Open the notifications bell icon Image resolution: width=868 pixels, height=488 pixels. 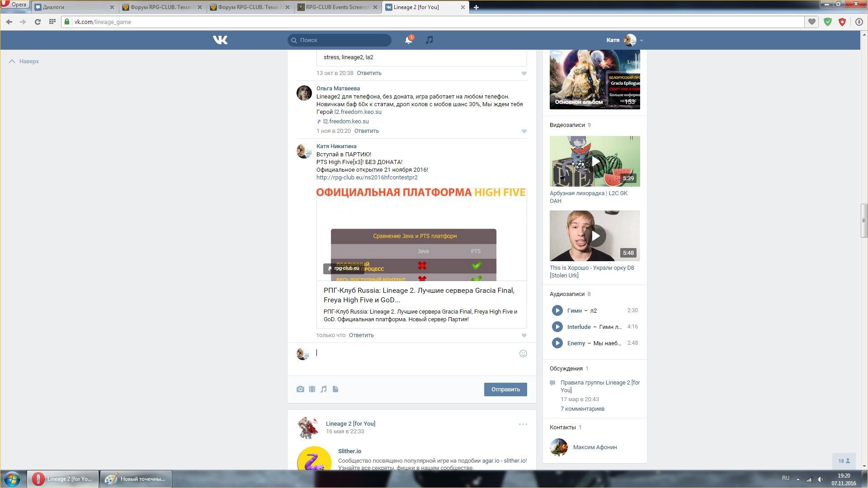[408, 40]
